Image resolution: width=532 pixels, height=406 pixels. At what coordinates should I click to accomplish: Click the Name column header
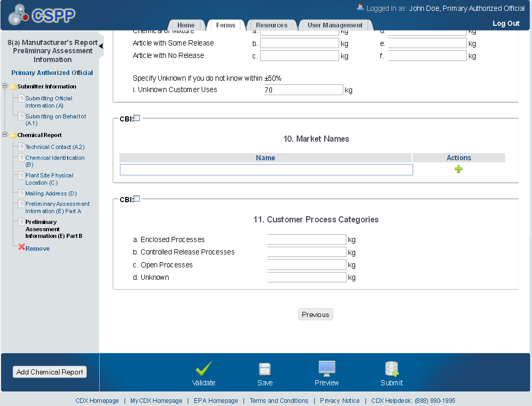265,158
